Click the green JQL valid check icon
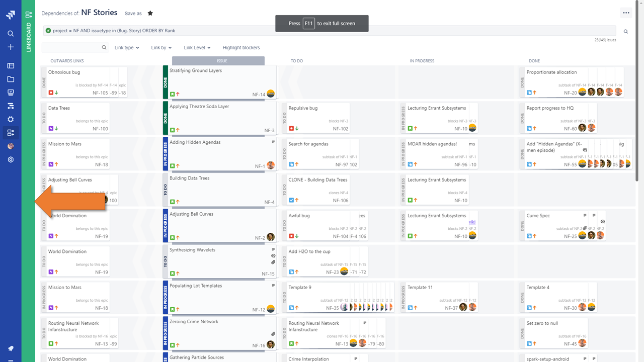 48,31
